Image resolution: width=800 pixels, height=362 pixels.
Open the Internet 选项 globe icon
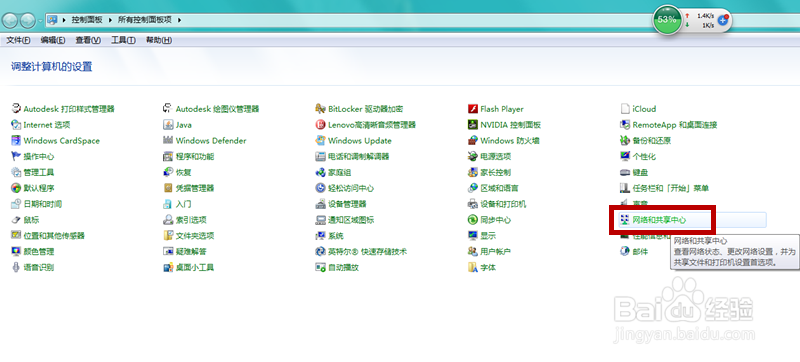16,124
